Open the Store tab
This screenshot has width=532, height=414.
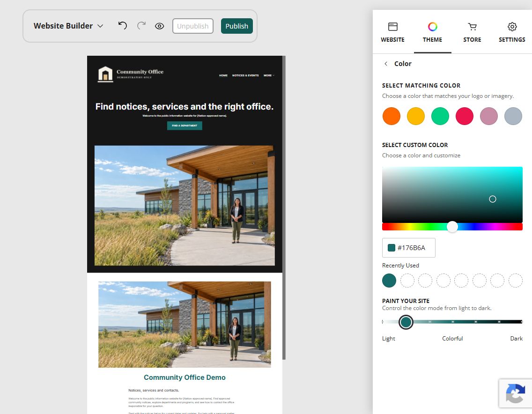pos(472,33)
